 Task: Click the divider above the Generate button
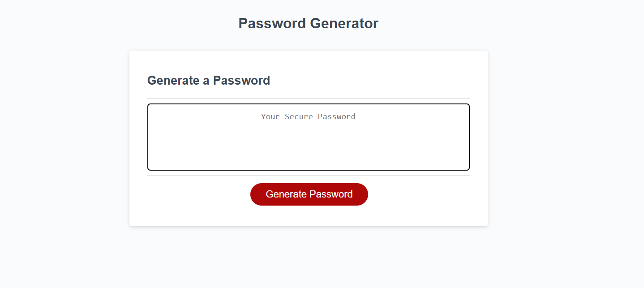coord(308,176)
